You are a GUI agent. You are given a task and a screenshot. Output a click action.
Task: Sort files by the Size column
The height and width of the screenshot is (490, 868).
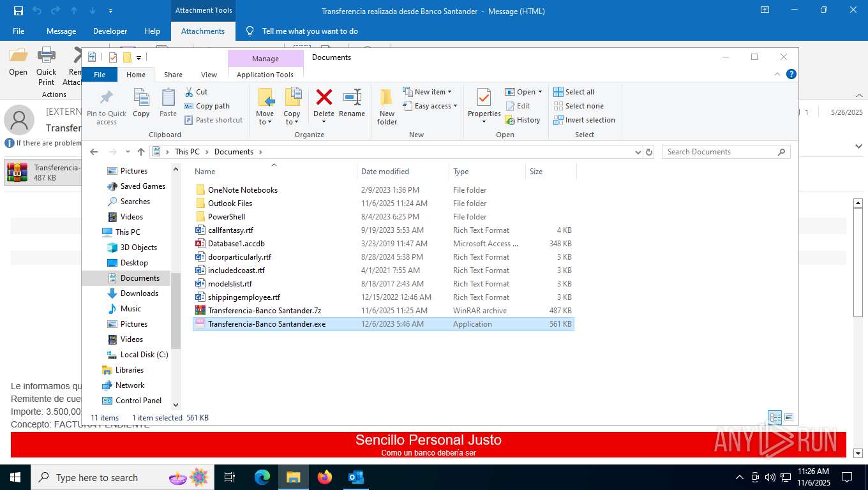550,172
